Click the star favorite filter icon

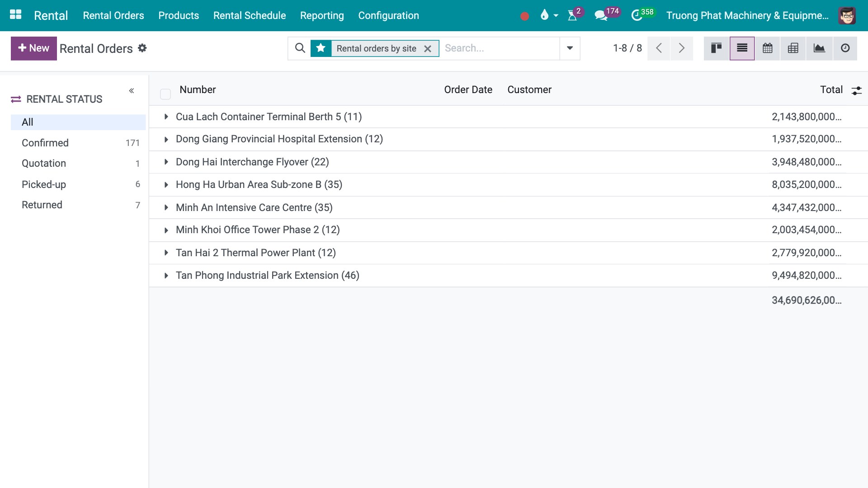[x=321, y=48]
